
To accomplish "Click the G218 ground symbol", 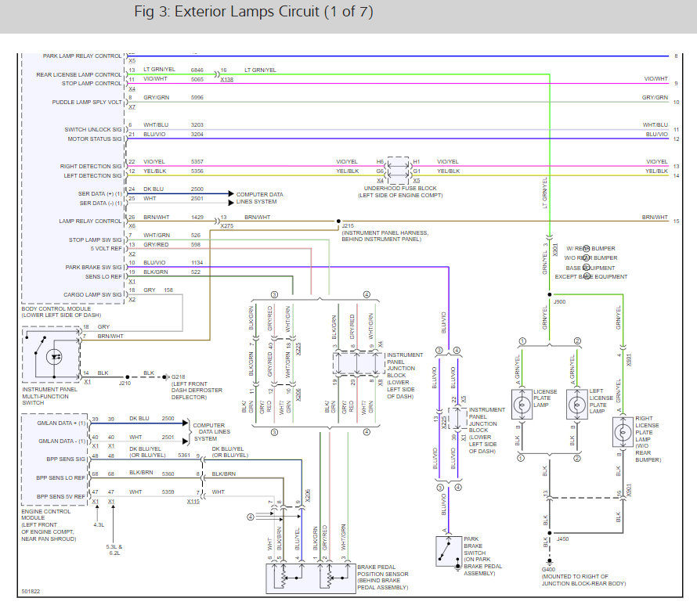I will coord(166,377).
